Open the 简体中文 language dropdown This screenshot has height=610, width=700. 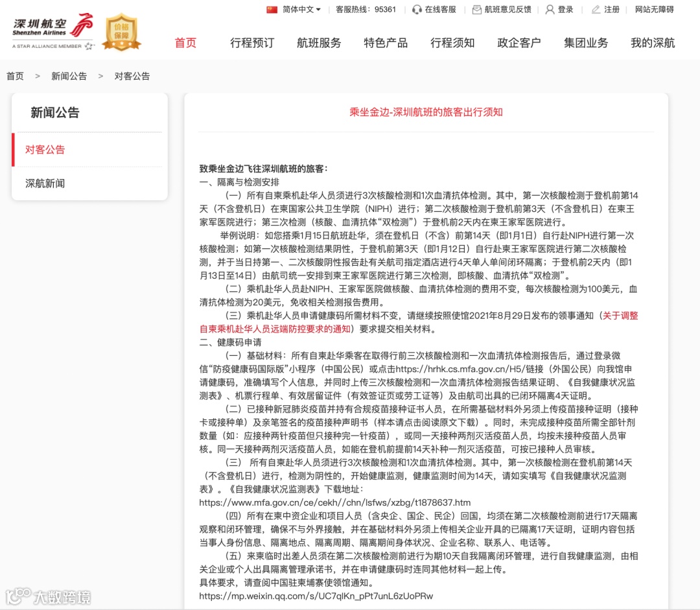coord(301,9)
